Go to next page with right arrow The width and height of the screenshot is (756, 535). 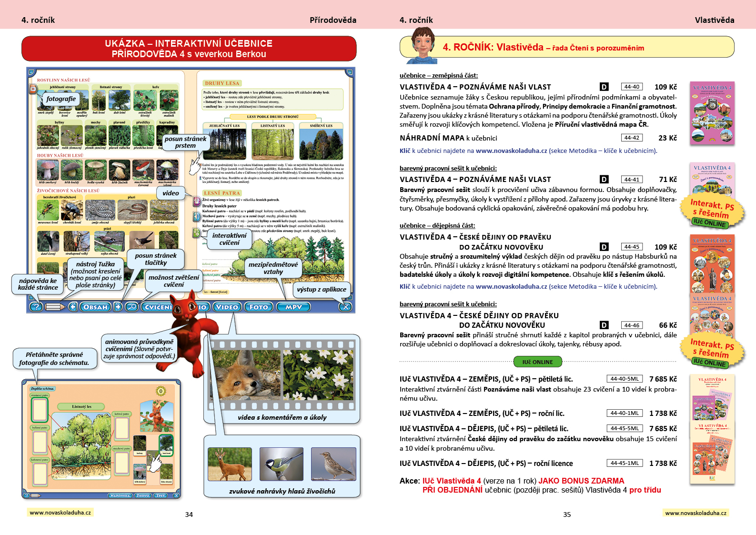tap(118, 307)
